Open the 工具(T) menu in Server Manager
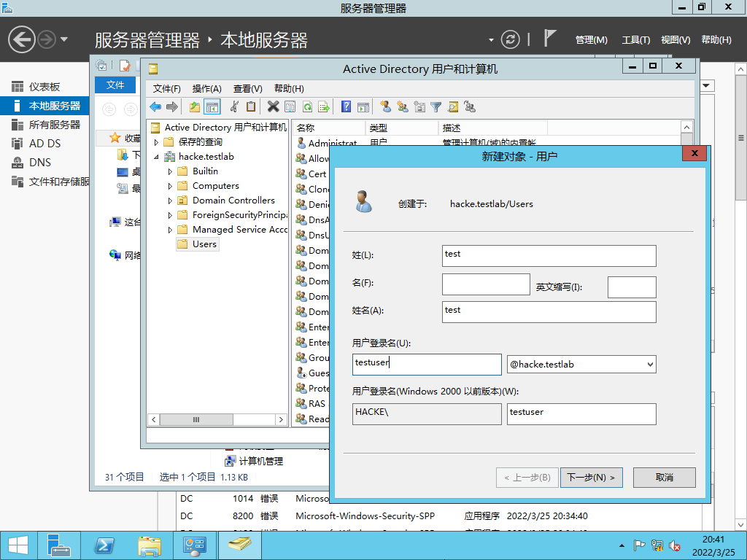This screenshot has height=560, width=747. 635,40
